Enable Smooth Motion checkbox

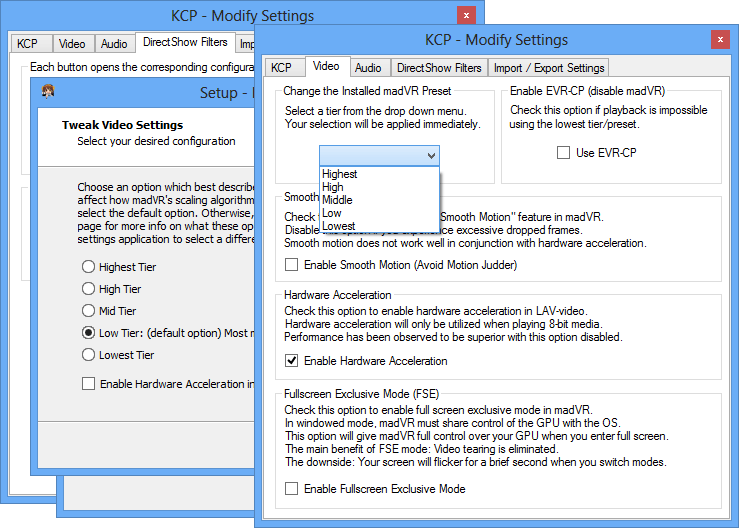point(292,265)
